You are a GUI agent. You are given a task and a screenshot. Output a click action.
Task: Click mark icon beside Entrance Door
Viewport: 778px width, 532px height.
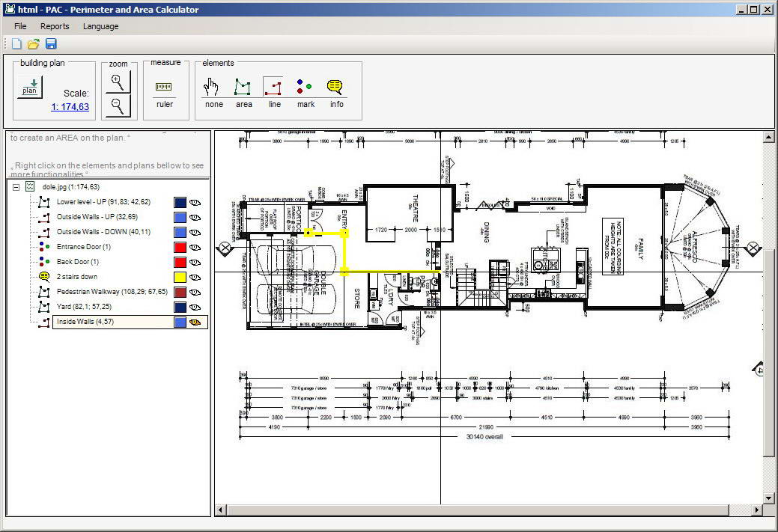point(44,247)
